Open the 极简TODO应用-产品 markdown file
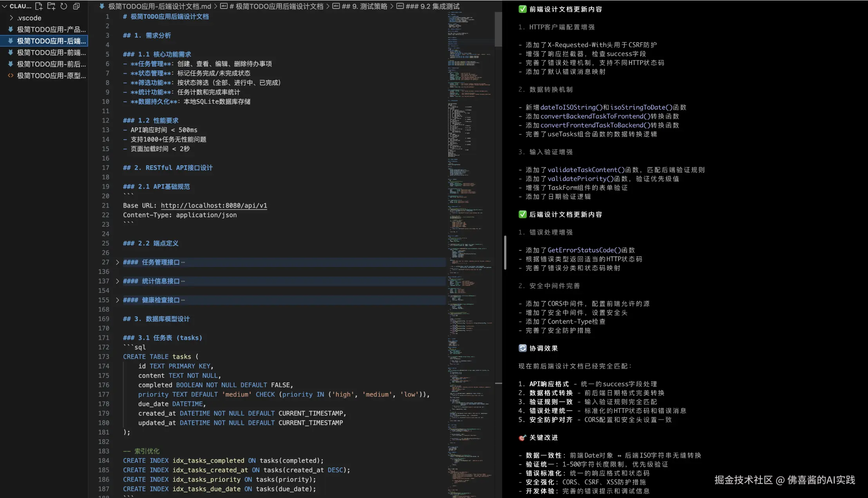The width and height of the screenshot is (868, 498). [51, 29]
